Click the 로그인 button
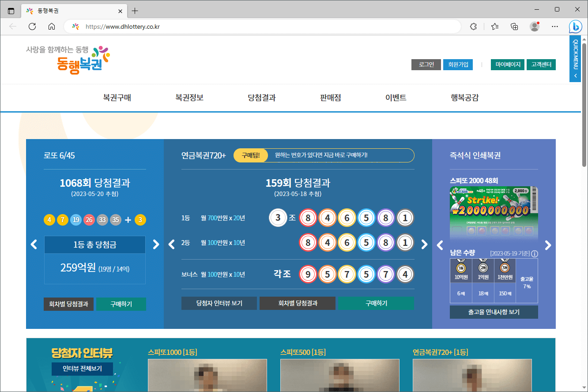The width and height of the screenshot is (588, 392). pos(426,64)
